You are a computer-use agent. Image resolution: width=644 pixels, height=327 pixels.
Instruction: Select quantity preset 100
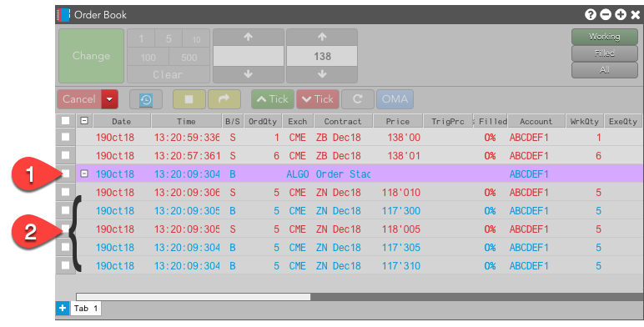(148, 57)
